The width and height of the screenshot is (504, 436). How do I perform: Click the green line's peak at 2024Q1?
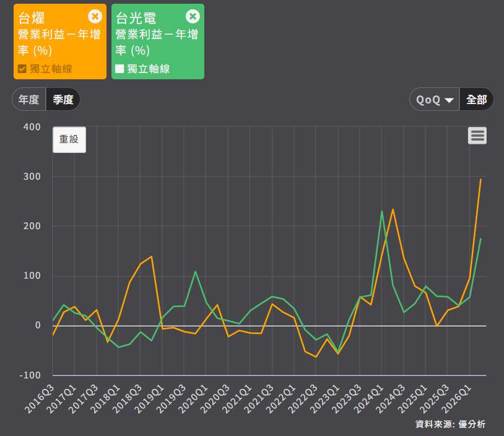[381, 211]
